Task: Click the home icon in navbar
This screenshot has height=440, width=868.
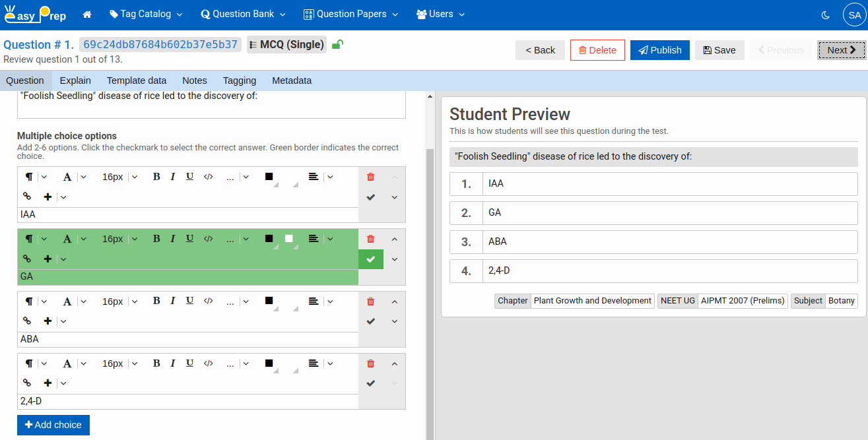Action: [86, 15]
